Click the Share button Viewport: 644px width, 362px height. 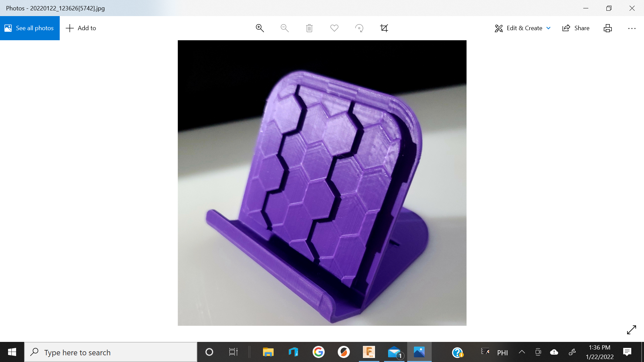tap(576, 28)
